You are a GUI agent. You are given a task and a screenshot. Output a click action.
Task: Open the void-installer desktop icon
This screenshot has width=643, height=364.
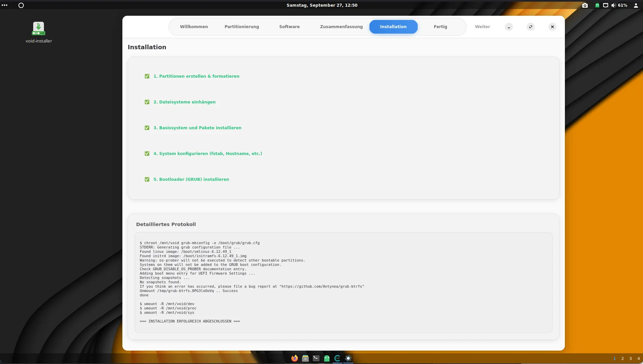39,29
